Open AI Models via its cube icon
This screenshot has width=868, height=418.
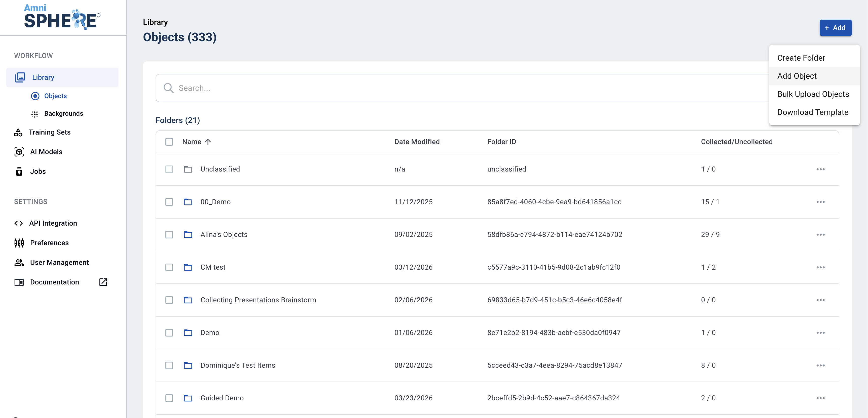(x=19, y=152)
